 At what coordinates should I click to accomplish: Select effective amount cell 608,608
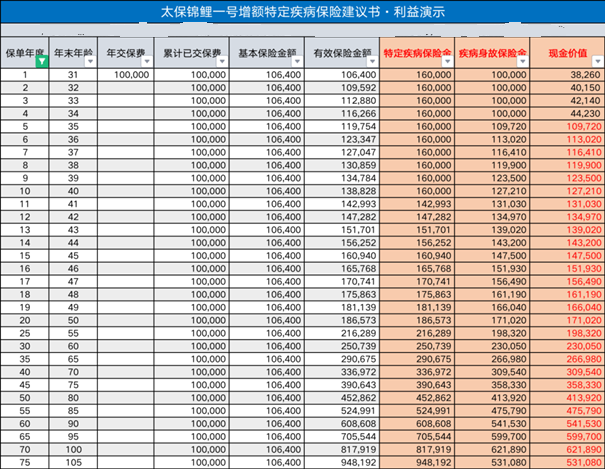[x=342, y=423]
